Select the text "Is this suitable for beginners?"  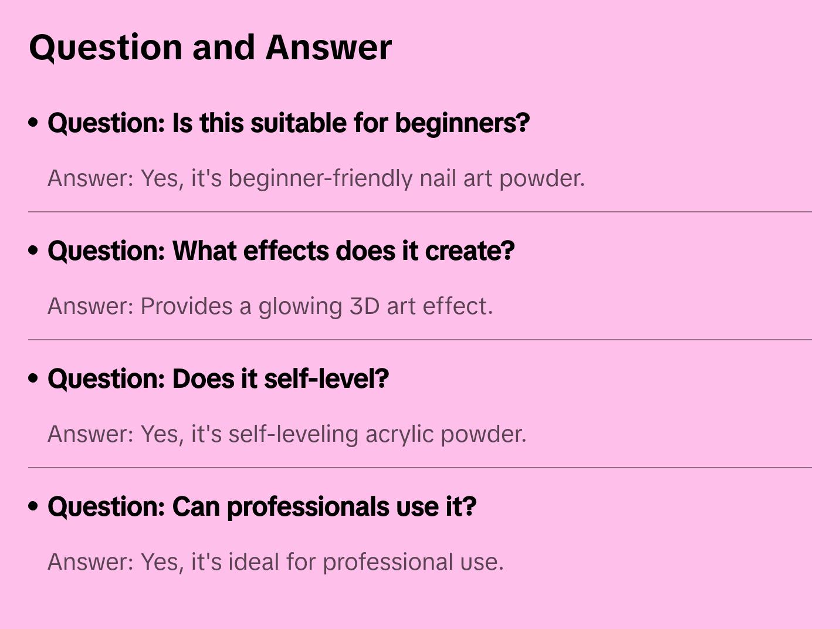point(350,123)
